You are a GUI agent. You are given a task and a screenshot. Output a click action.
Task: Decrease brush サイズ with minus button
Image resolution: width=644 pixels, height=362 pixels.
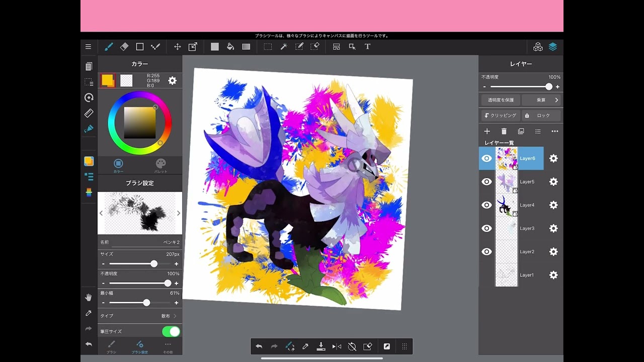tap(104, 264)
